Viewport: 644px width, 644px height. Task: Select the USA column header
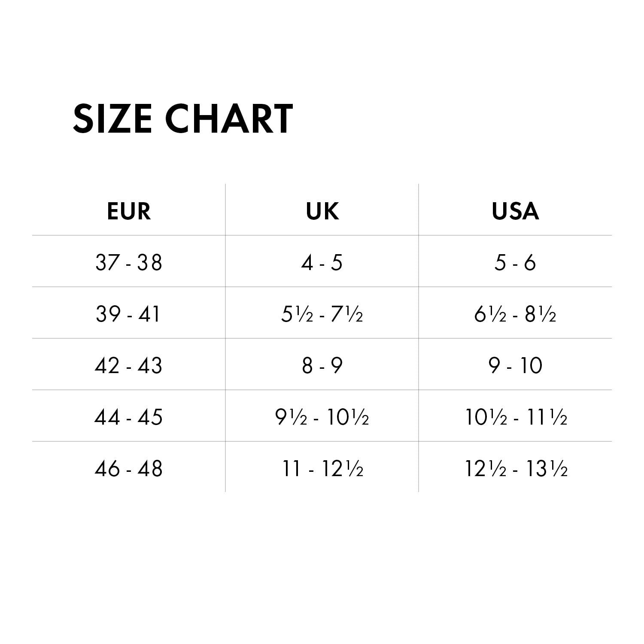(515, 211)
